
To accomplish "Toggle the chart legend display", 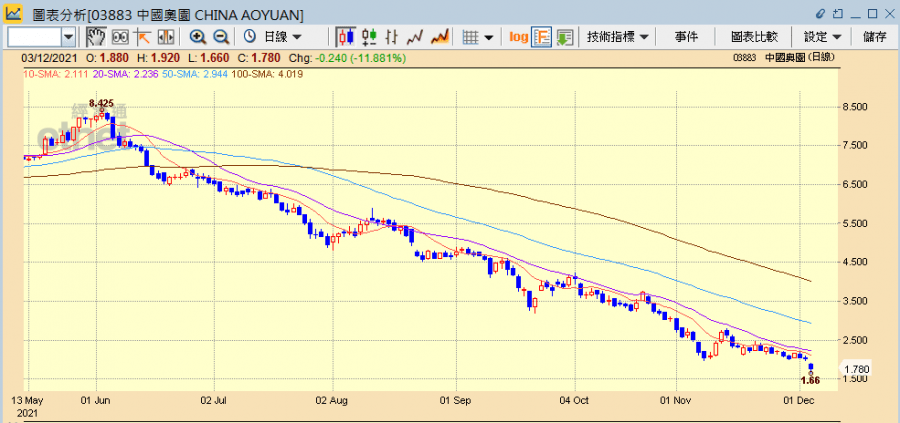I will tap(541, 37).
